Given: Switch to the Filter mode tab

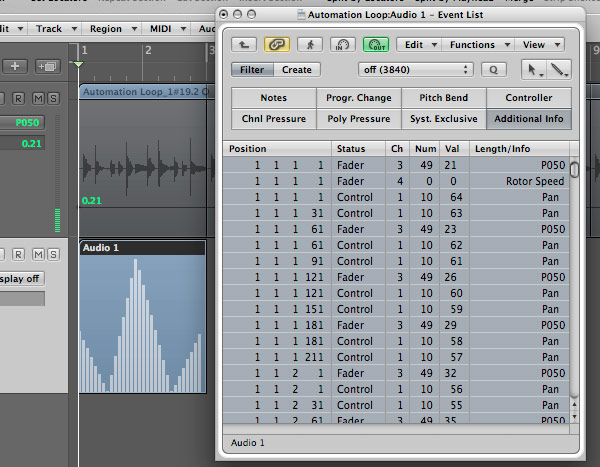Looking at the screenshot, I should coord(252,70).
